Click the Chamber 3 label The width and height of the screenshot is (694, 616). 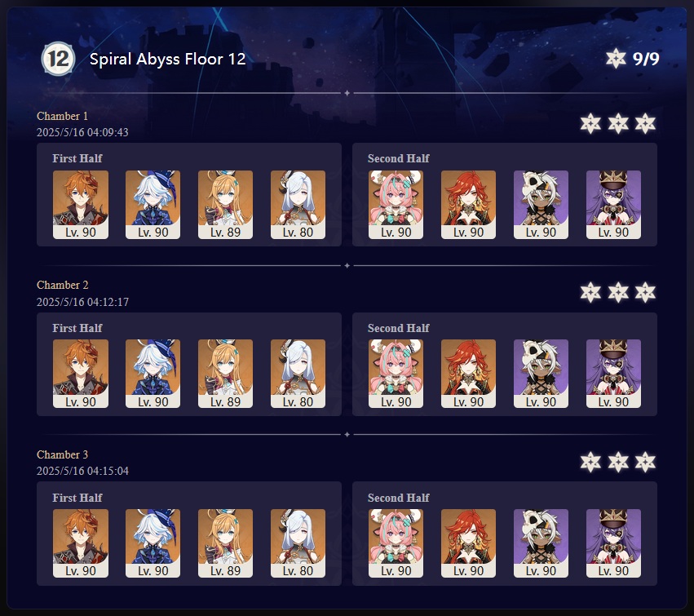pos(63,454)
